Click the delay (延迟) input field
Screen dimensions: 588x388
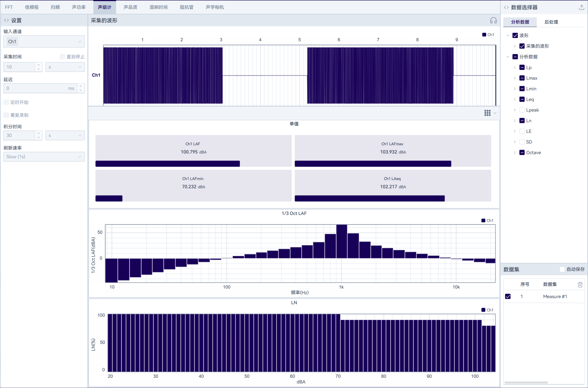[37, 88]
